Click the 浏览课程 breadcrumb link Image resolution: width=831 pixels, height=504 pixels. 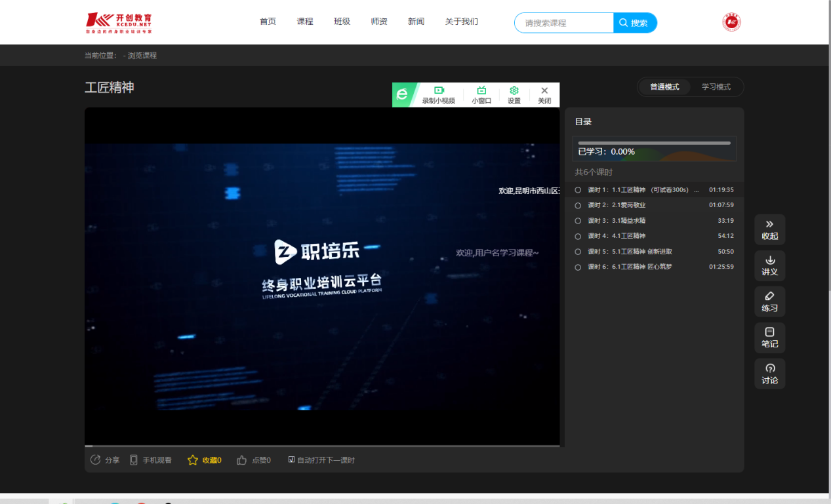tap(142, 56)
